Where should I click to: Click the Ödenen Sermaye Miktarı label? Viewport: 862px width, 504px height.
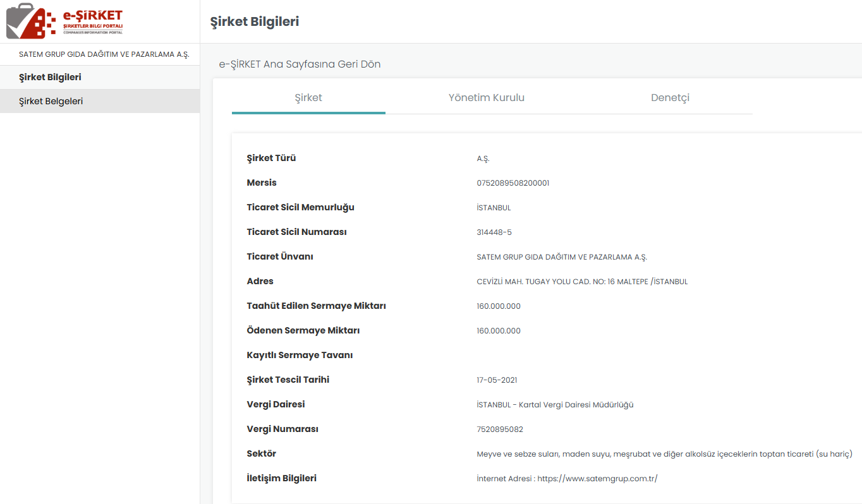pyautogui.click(x=303, y=330)
